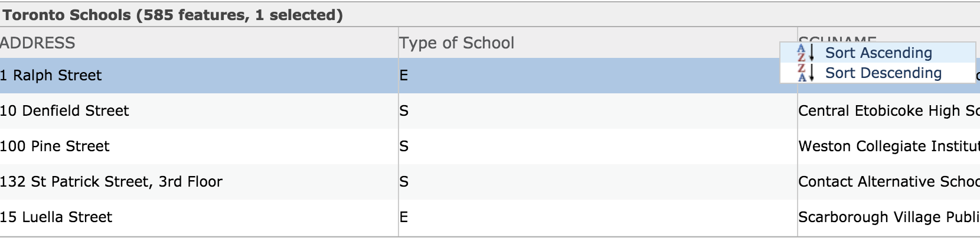Select the 10 Denfield Street row
The height and width of the screenshot is (241, 980).
(490, 110)
